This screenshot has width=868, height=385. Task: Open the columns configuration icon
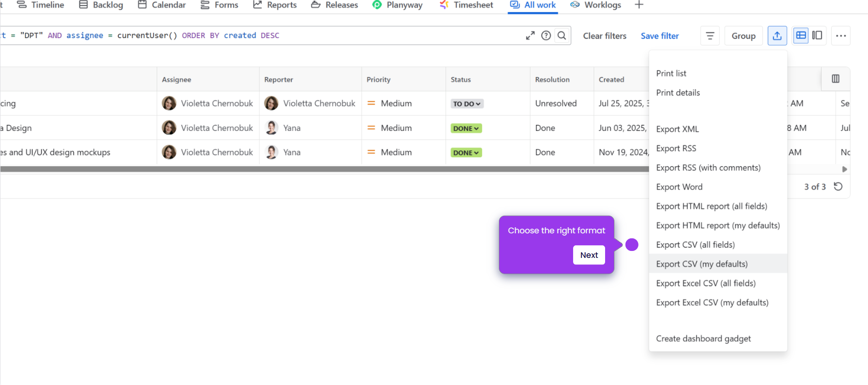(x=836, y=79)
